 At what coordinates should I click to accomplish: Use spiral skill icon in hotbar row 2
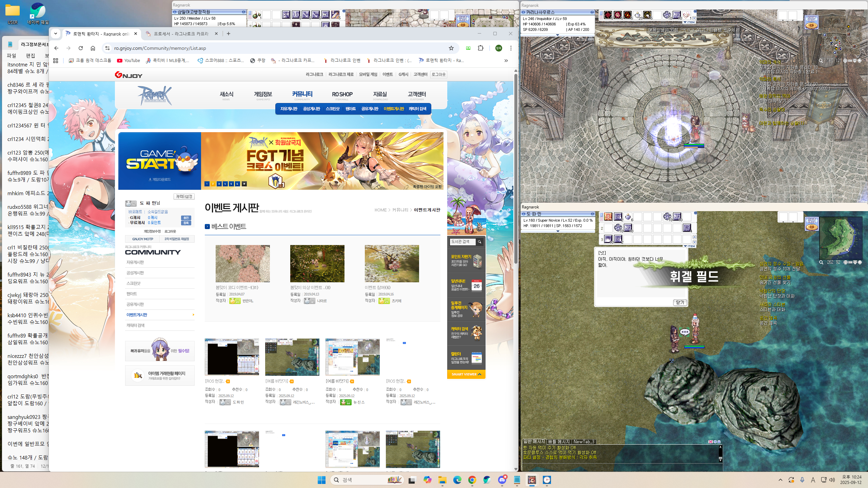pos(687,228)
